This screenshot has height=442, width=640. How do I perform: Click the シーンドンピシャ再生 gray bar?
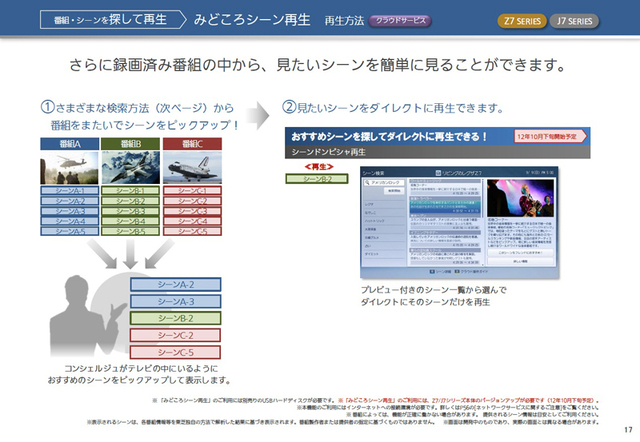coord(438,152)
